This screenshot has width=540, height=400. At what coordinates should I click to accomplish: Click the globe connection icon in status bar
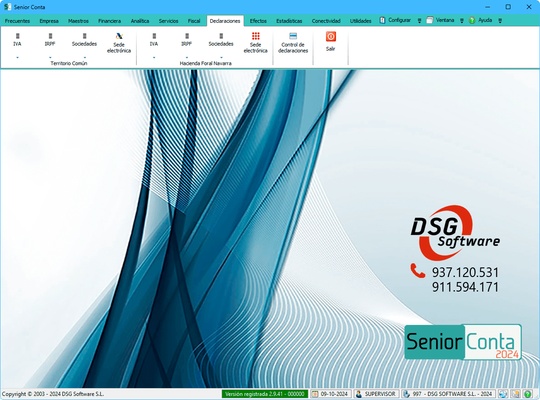click(x=503, y=394)
